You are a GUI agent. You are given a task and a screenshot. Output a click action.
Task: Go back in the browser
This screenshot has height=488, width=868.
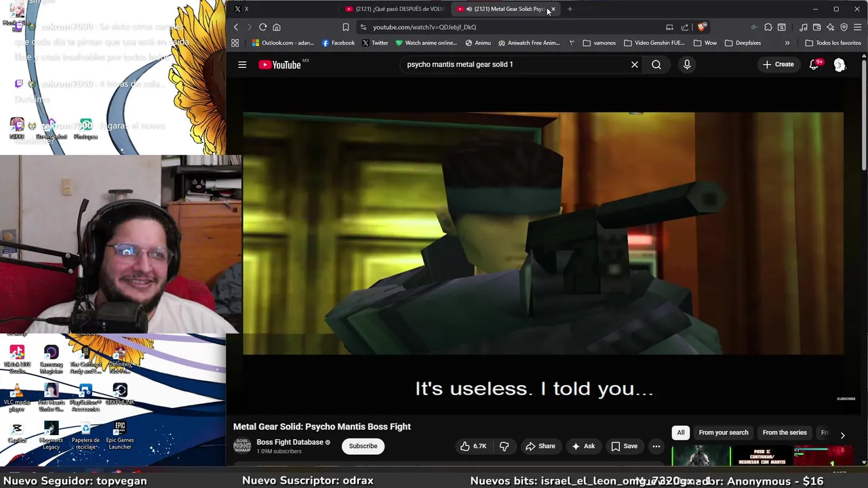(x=236, y=27)
